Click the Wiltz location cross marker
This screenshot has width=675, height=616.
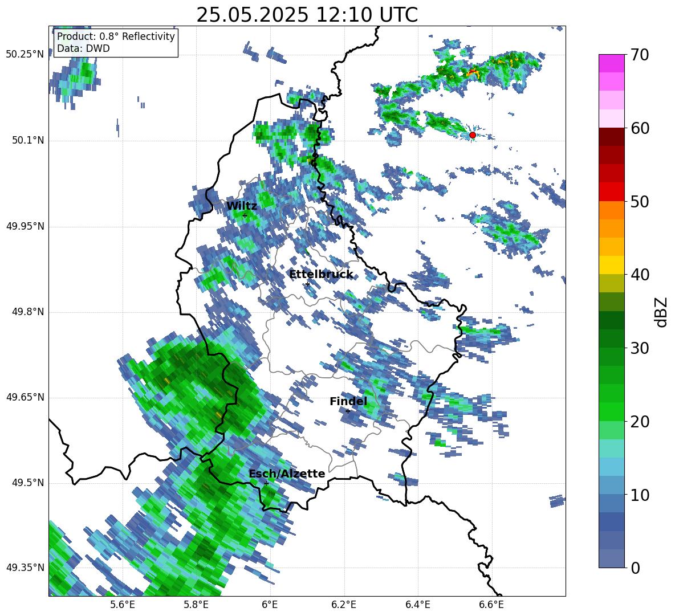245,215
